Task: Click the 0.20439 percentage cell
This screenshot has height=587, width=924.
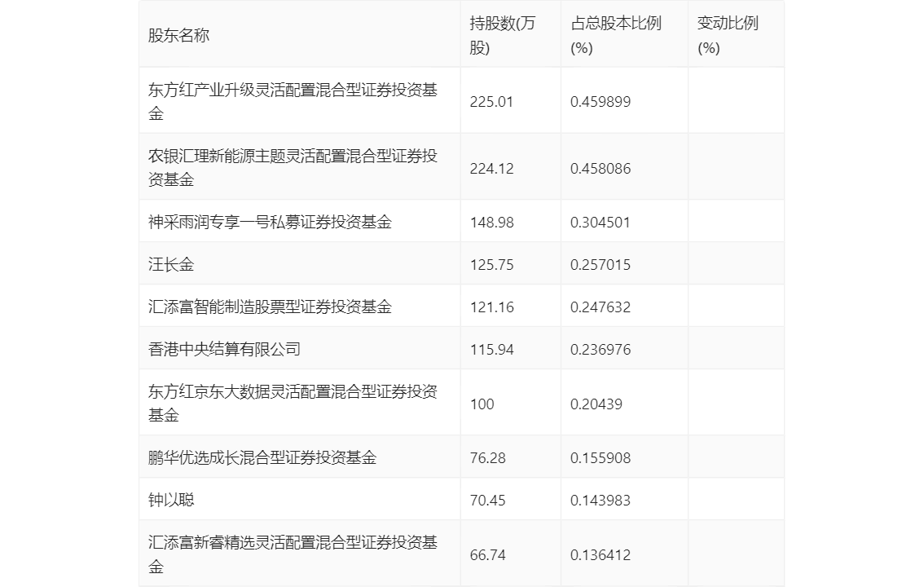Action: click(x=596, y=404)
